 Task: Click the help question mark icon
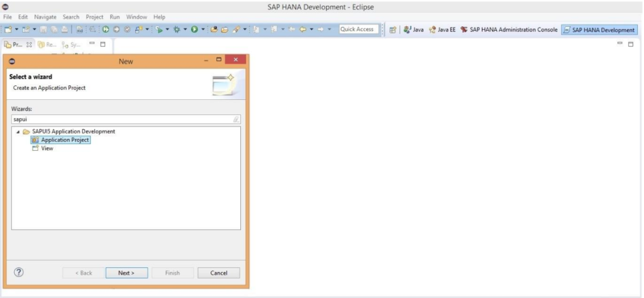click(x=19, y=272)
